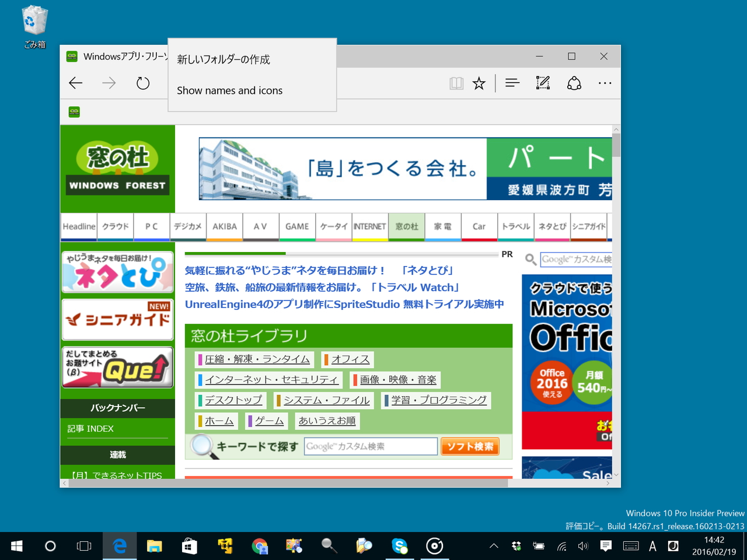Image resolution: width=747 pixels, height=560 pixels.
Task: Add this page to favorites via star icon
Action: 479,83
